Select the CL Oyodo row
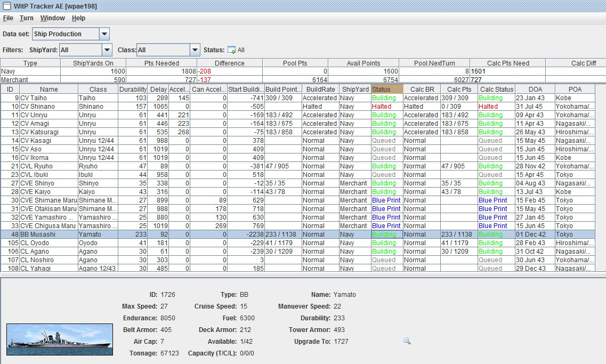The width and height of the screenshot is (606, 364). tap(297, 243)
